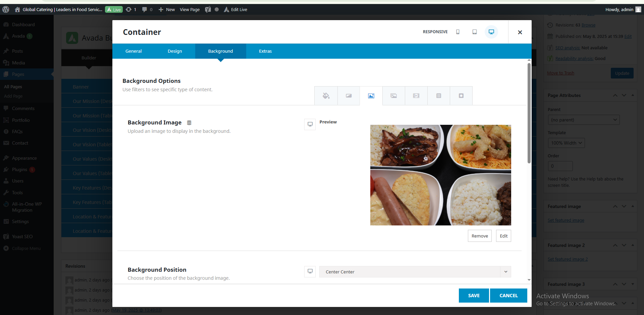Screen dimensions: 644x315
Task: Remove the background image
Action: (x=480, y=236)
